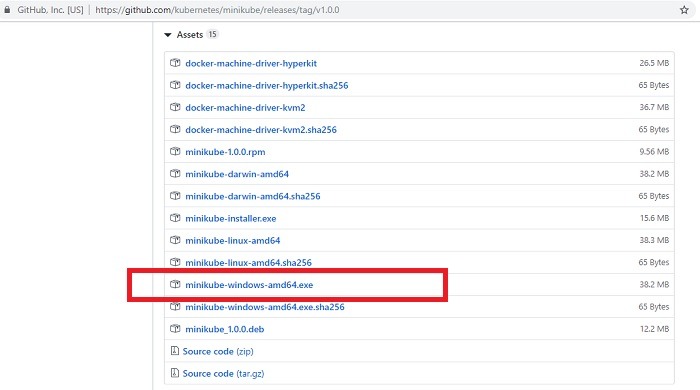700x390 pixels.
Task: Click the Assets count badge 15
Action: pos(212,34)
